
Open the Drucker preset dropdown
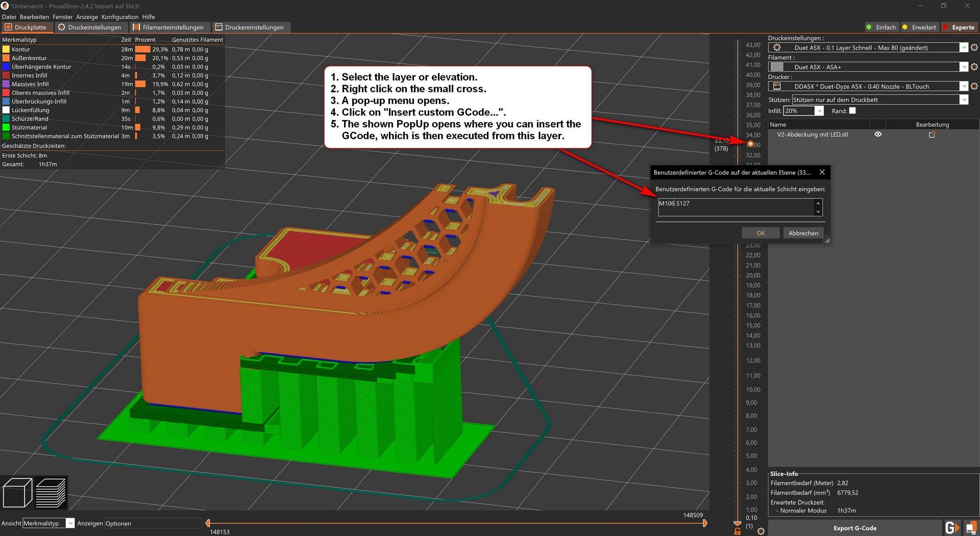868,86
